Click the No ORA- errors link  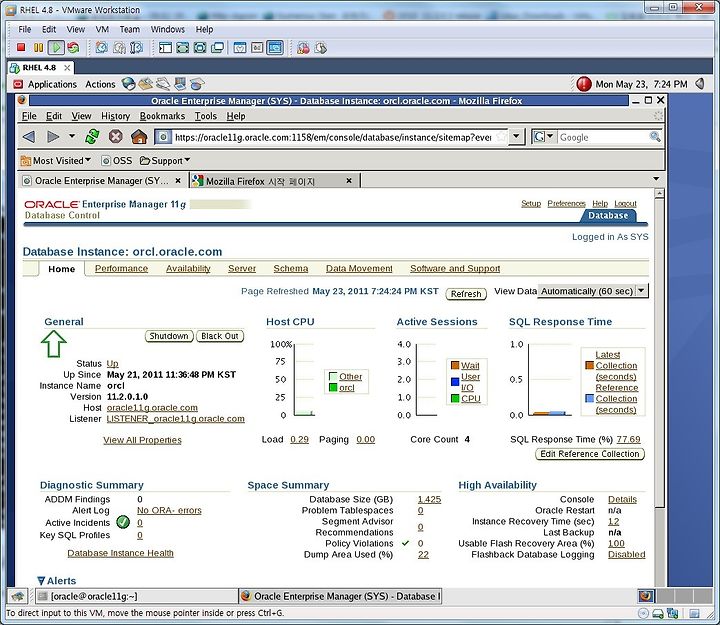169,510
